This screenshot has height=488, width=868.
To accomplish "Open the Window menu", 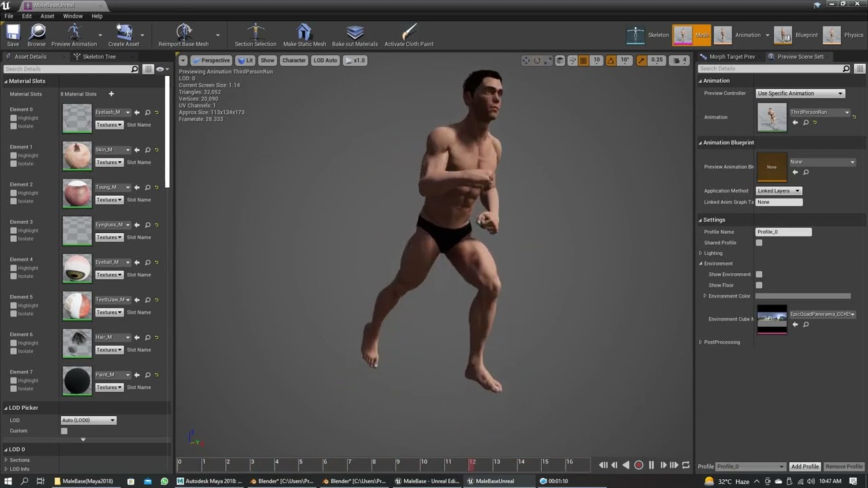I will coord(73,16).
